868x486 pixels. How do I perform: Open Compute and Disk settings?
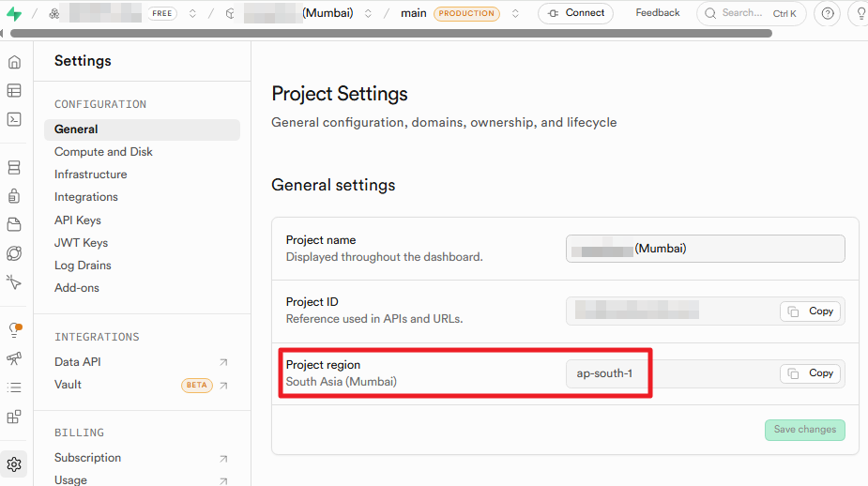[103, 152]
